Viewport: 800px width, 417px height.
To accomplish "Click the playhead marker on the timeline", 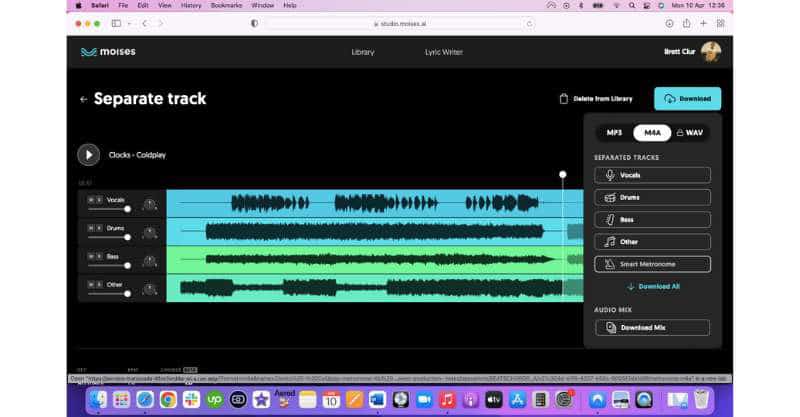I will [x=563, y=175].
